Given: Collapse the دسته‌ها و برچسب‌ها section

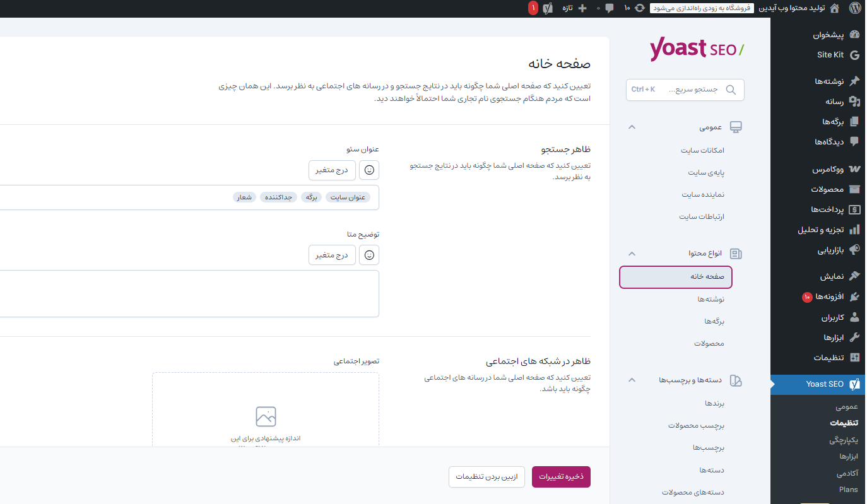Looking at the screenshot, I should click(632, 380).
